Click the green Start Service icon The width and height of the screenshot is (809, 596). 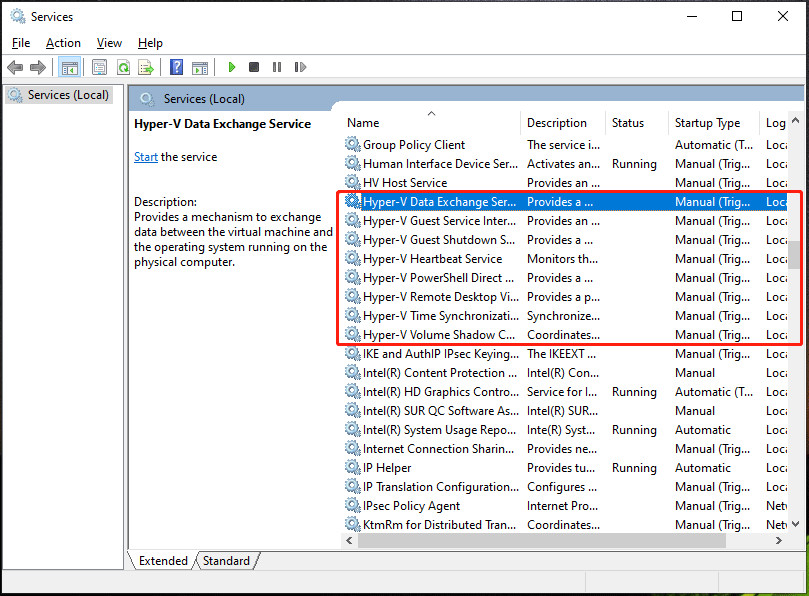[232, 67]
